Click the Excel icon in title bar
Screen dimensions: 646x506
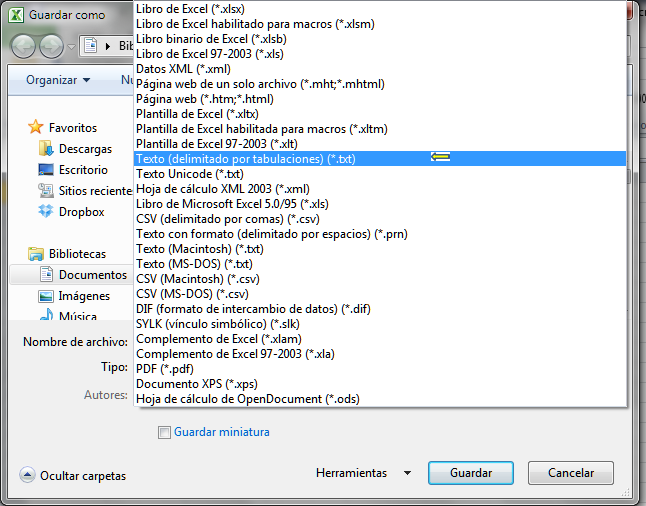click(x=16, y=16)
